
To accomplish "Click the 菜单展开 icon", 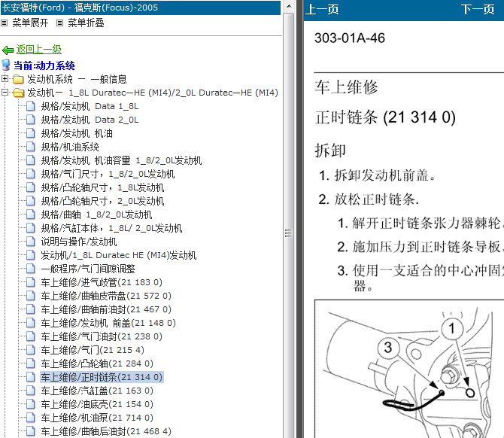I will pyautogui.click(x=5, y=23).
